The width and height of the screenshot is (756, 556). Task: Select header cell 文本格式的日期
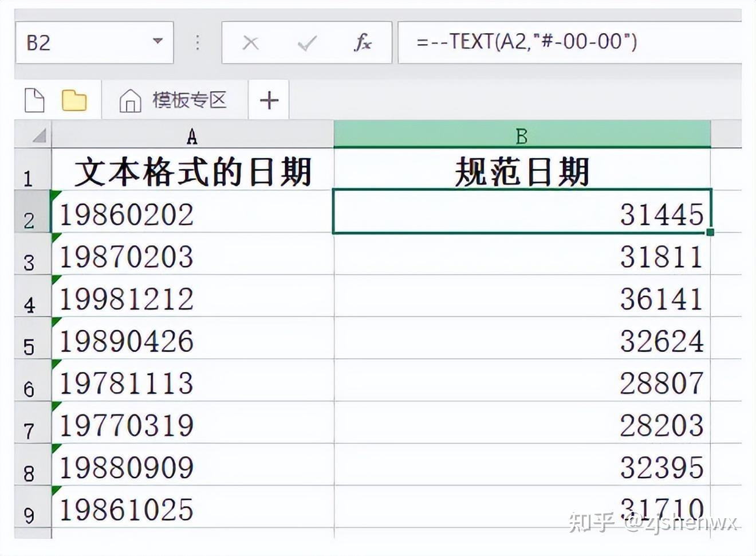pos(192,170)
